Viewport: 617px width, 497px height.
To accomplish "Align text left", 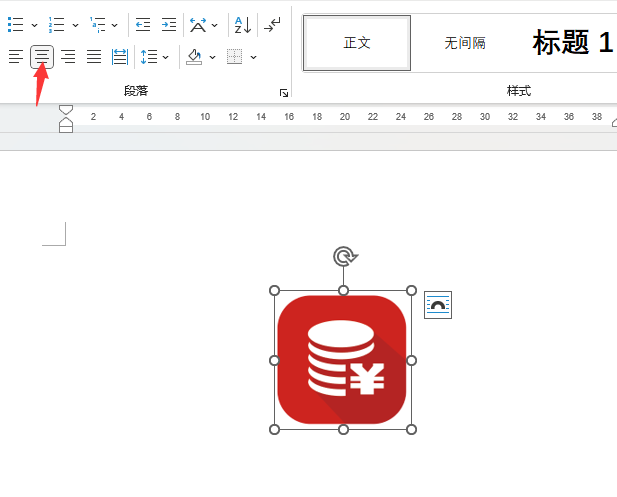I will pos(16,57).
